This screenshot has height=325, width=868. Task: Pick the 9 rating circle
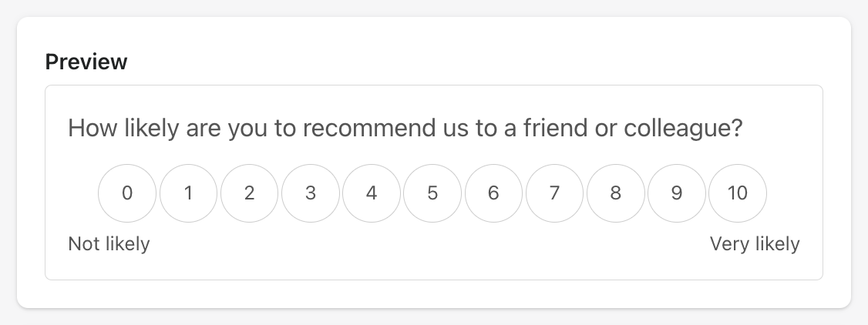[x=676, y=193]
